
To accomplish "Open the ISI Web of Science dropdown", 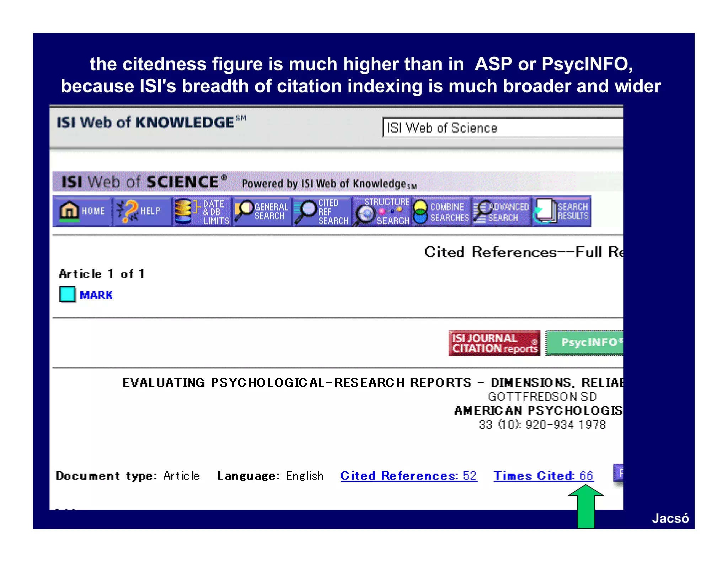I will [503, 128].
